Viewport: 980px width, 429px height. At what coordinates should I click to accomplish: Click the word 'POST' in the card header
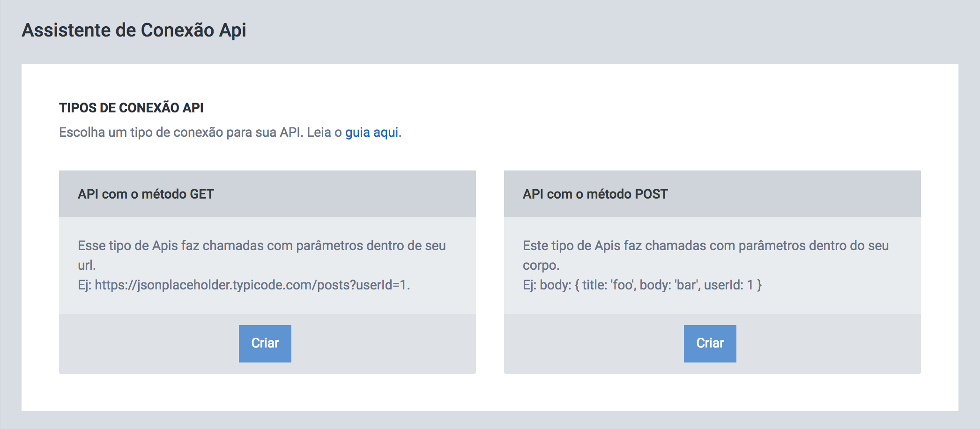651,194
